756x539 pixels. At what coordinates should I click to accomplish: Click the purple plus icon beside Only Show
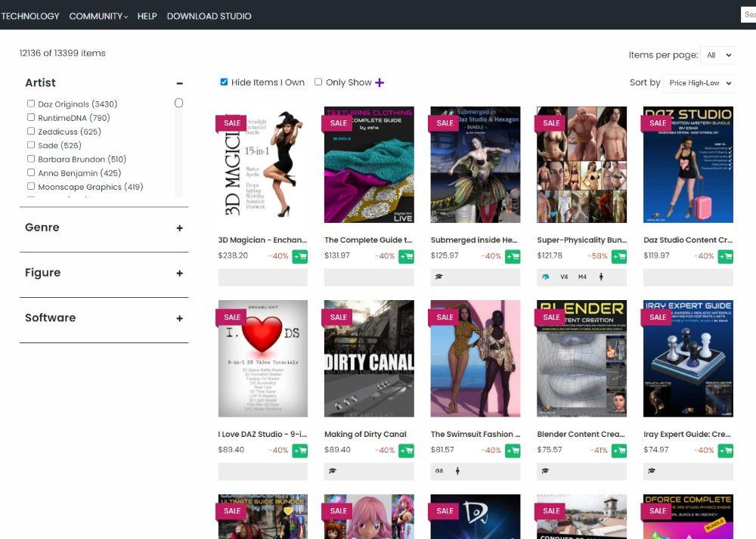(x=380, y=82)
